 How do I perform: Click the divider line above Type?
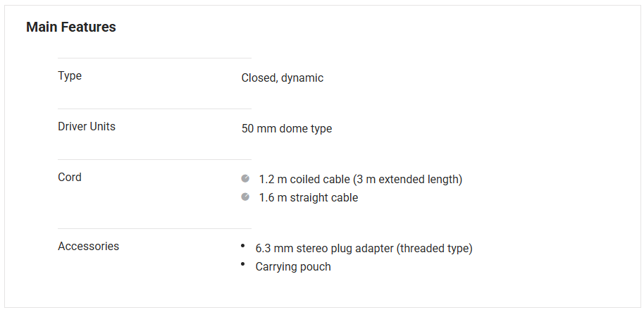(x=154, y=58)
